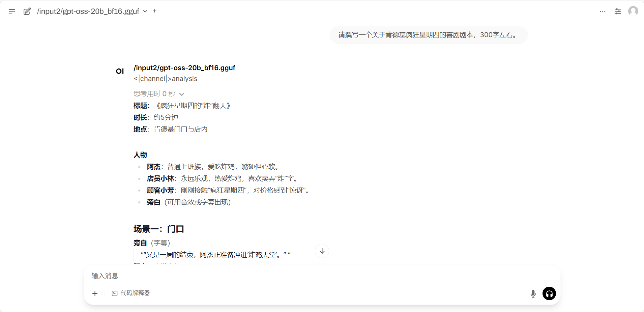
Task: Click the bold model name above the response
Action: (x=184, y=68)
